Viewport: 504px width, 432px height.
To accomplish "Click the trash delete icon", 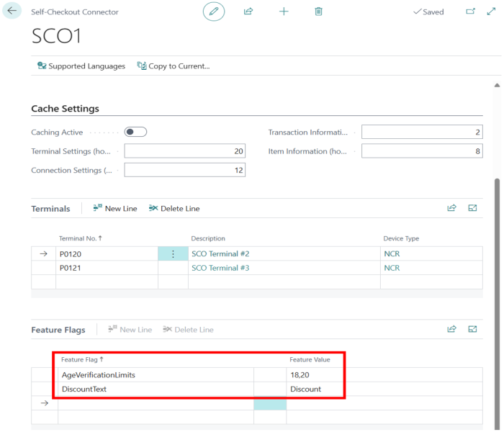I will click(319, 12).
